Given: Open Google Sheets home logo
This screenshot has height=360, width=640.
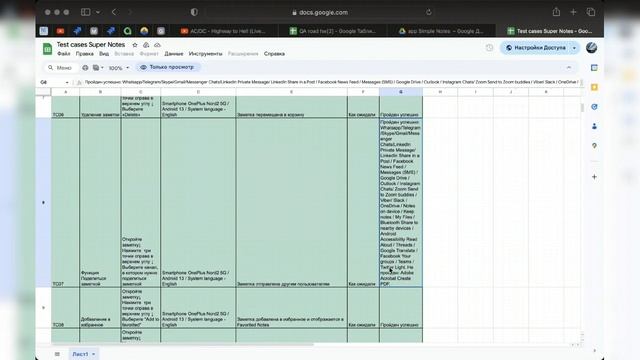Looking at the screenshot, I should coord(47,49).
